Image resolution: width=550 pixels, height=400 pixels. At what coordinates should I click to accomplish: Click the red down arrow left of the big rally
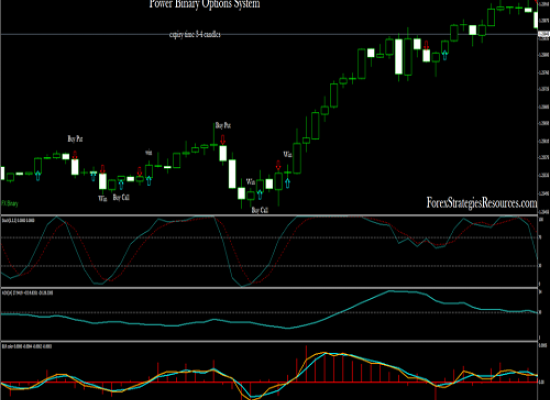pyautogui.click(x=278, y=165)
